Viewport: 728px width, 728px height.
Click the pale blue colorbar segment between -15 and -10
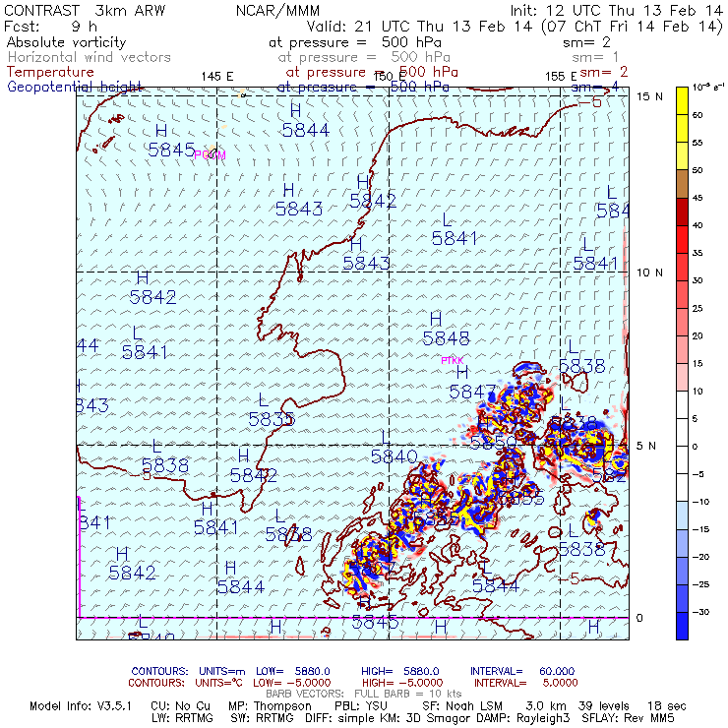point(682,516)
